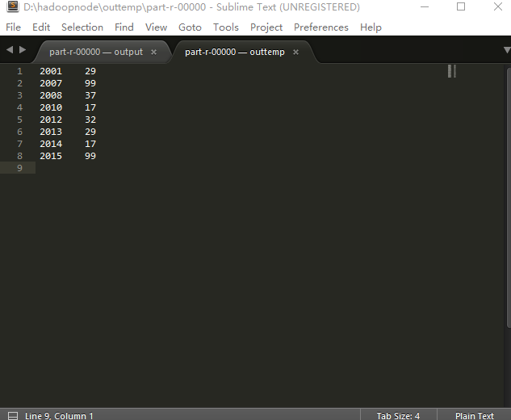Open the Edit menu

pos(41,27)
